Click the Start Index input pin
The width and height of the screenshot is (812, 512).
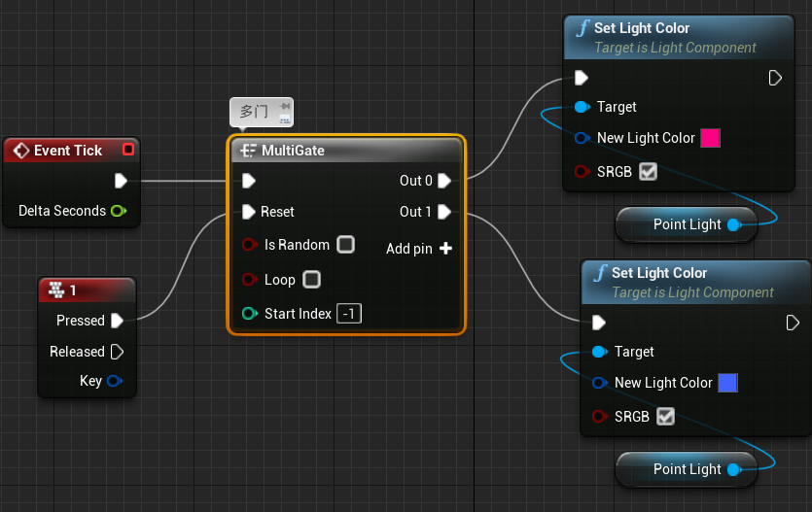pos(250,314)
